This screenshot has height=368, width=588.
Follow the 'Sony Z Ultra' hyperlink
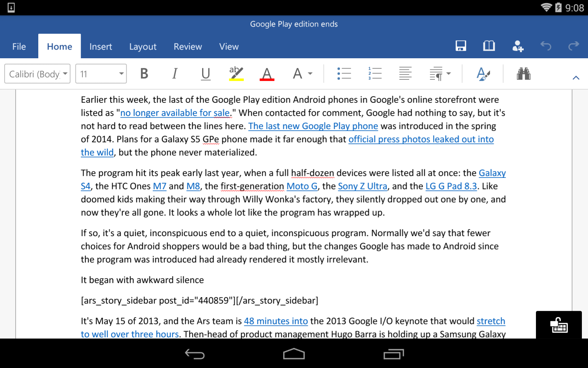point(363,186)
